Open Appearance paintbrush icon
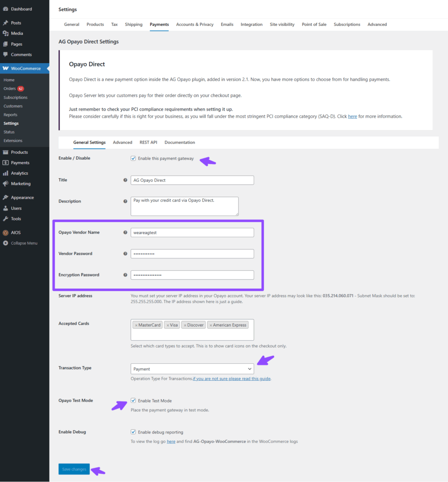 (x=6, y=197)
